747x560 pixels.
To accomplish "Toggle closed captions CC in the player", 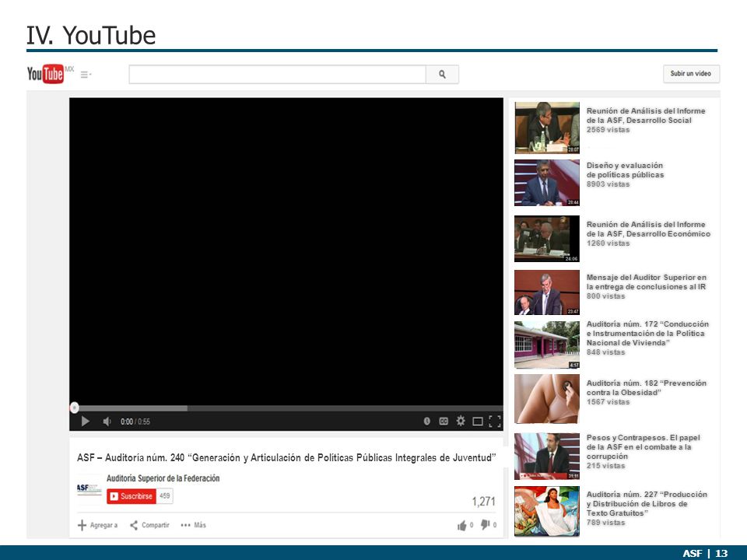I will [444, 421].
